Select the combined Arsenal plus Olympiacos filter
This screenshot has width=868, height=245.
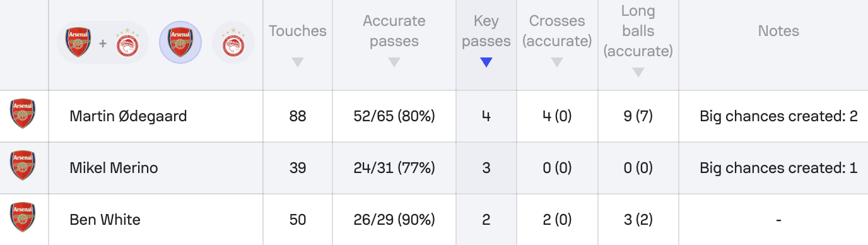pyautogui.click(x=103, y=43)
